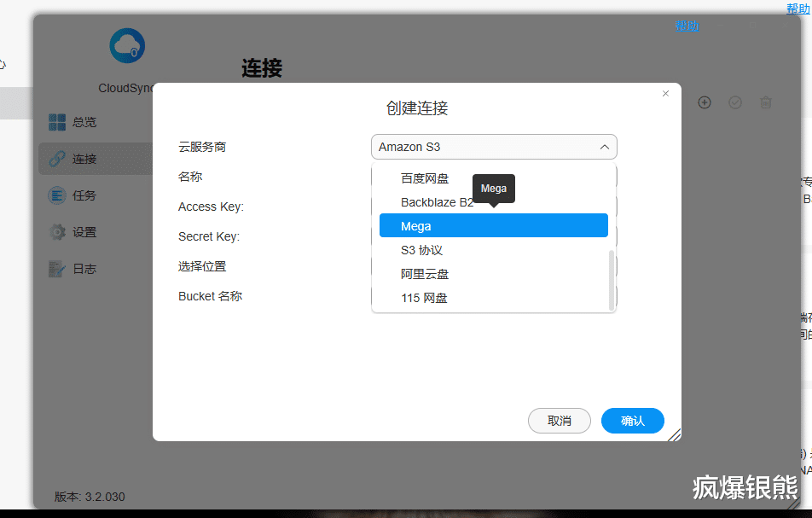Click the dialog resize handle corner
Screen dimensions: 812x518
tap(674, 435)
